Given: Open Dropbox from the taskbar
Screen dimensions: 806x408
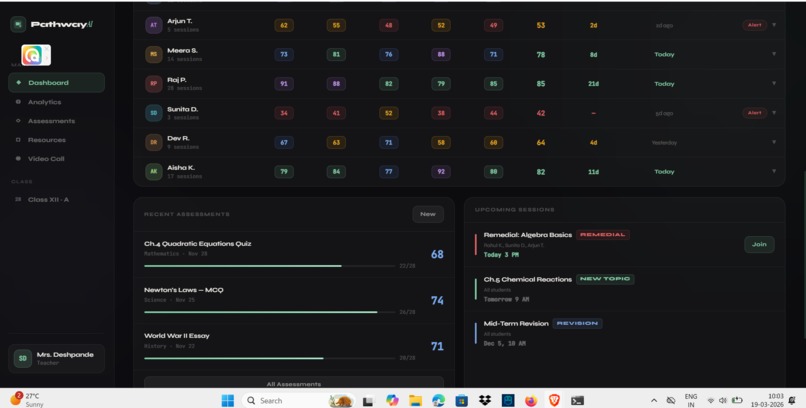Looking at the screenshot, I should click(x=484, y=400).
